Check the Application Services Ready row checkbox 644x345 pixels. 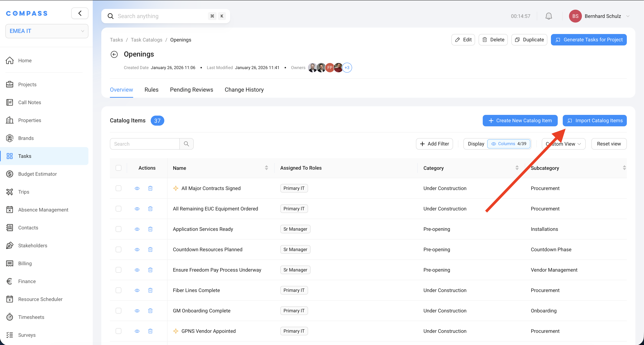click(118, 229)
